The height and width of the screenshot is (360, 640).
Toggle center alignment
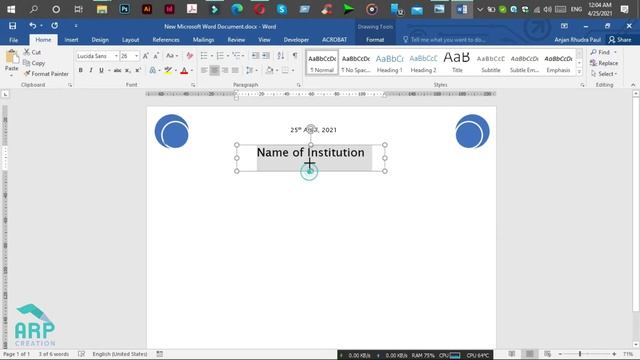point(214,70)
